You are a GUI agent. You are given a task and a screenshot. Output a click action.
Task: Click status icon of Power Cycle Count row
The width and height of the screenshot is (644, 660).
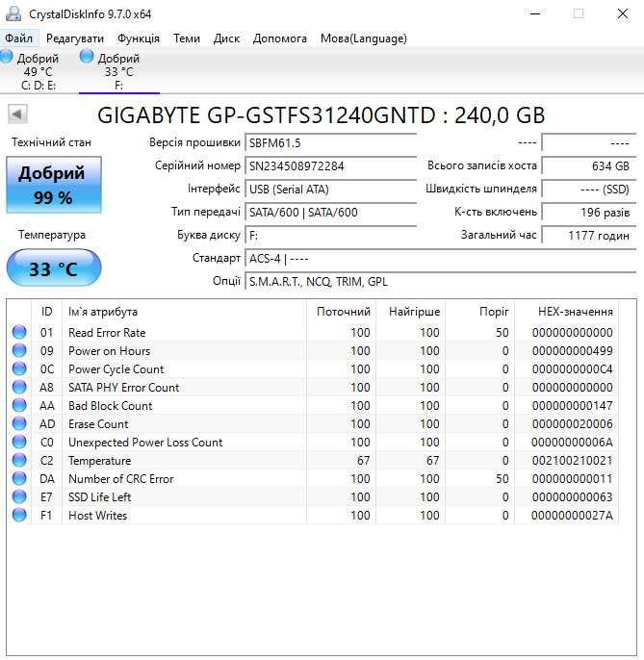[19, 368]
